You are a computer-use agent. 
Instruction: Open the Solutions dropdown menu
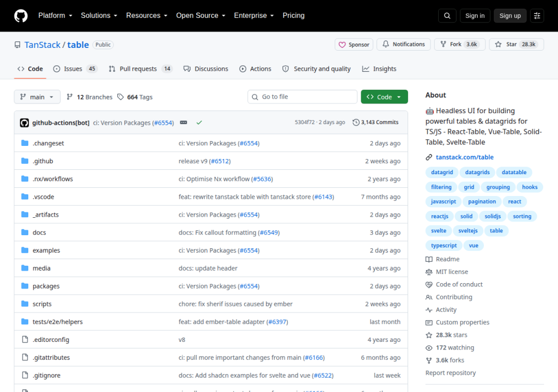point(99,16)
